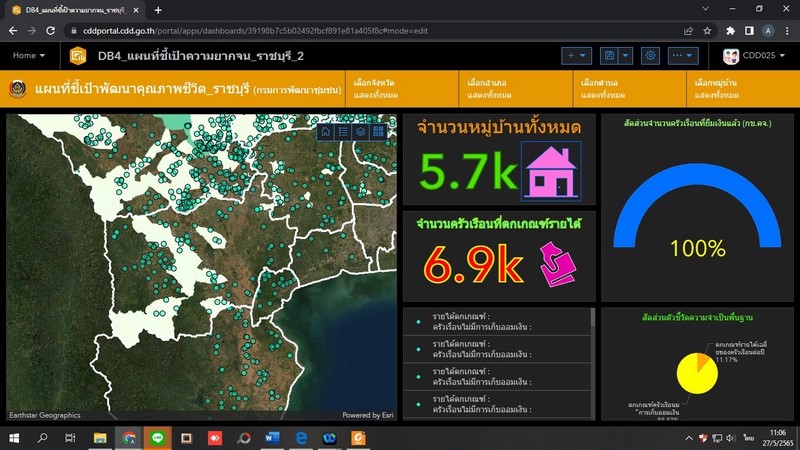
Task: Click the ArcGIS Dashboards logo icon
Action: coord(78,56)
